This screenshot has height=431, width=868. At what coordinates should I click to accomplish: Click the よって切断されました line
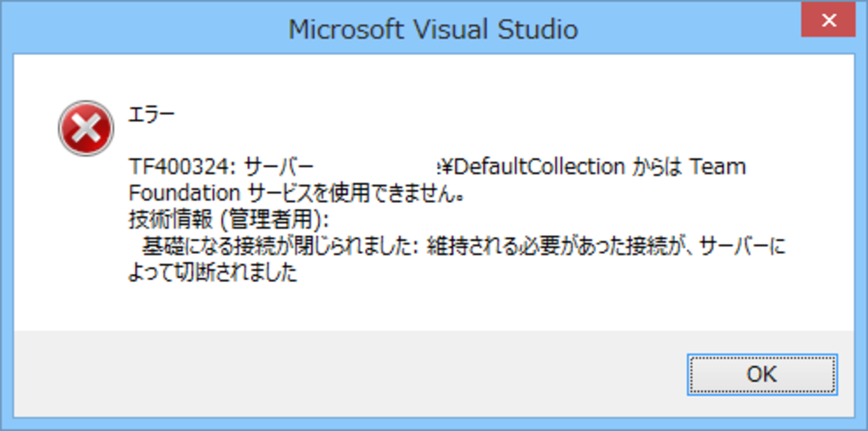pos(212,273)
